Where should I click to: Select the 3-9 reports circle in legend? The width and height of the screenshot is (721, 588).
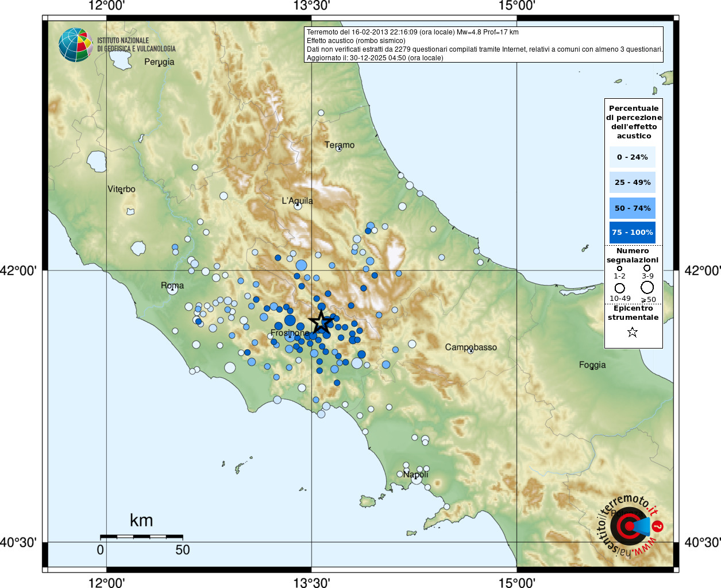pyautogui.click(x=647, y=268)
